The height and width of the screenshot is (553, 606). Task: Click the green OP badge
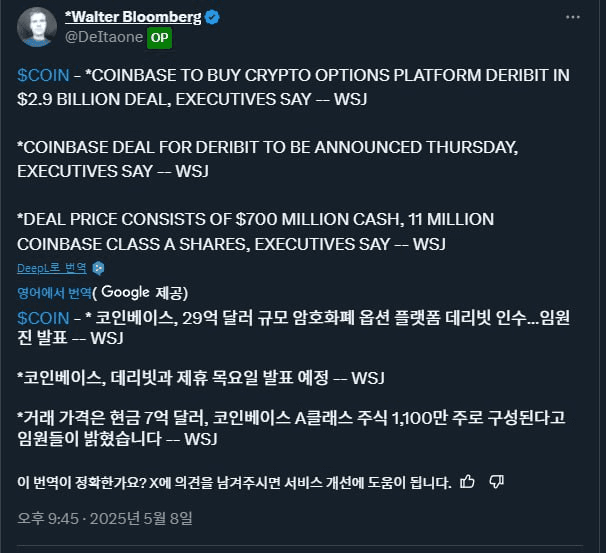(x=159, y=38)
